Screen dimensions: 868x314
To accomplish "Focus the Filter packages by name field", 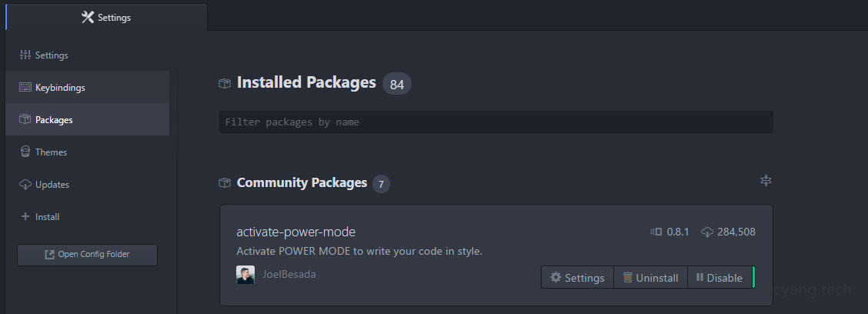I will (496, 122).
